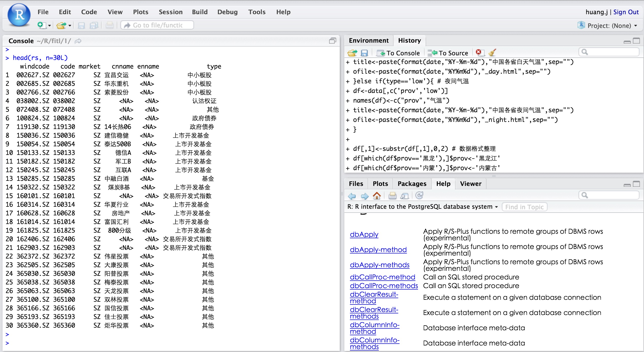Viewport: 644px width, 352px height.
Task: Click the save history disk icon
Action: point(364,53)
